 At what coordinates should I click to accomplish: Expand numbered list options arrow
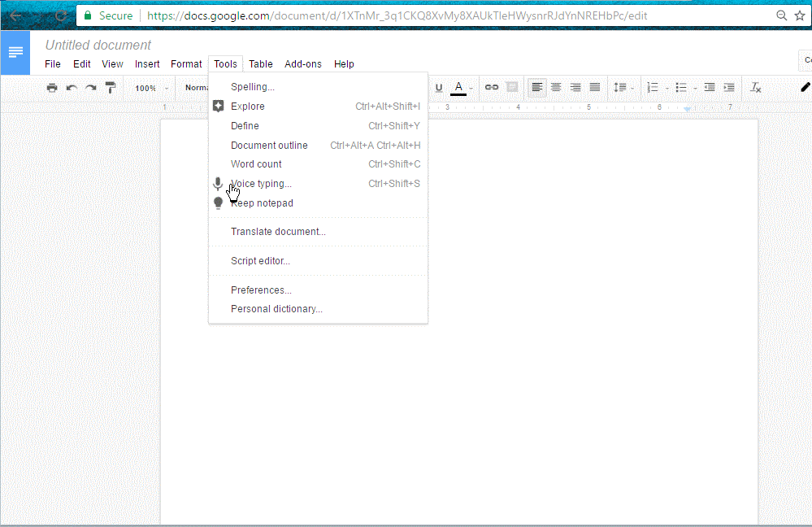[x=667, y=89]
